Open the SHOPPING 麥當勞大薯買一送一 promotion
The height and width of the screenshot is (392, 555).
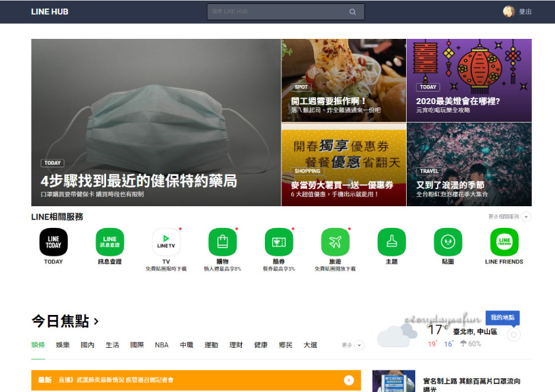pyautogui.click(x=343, y=165)
